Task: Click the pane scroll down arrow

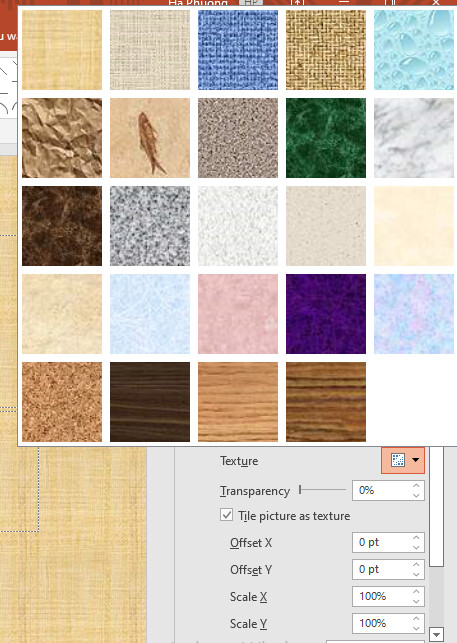Action: (x=436, y=635)
